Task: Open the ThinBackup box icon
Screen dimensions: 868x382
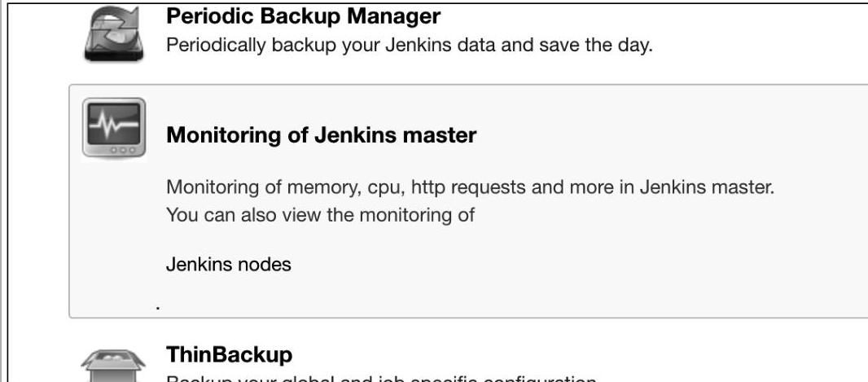Action: click(x=113, y=366)
